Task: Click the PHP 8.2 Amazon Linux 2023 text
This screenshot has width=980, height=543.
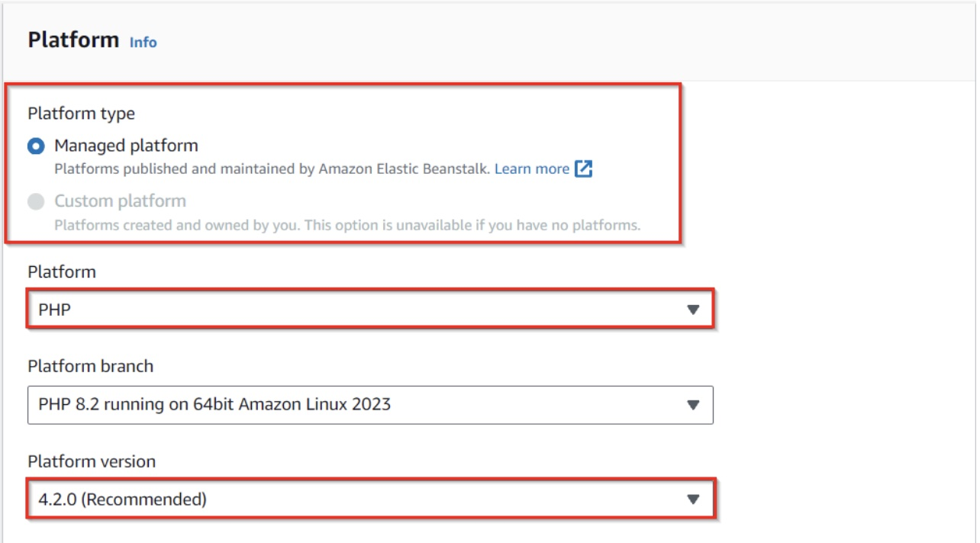Action: coord(214,404)
